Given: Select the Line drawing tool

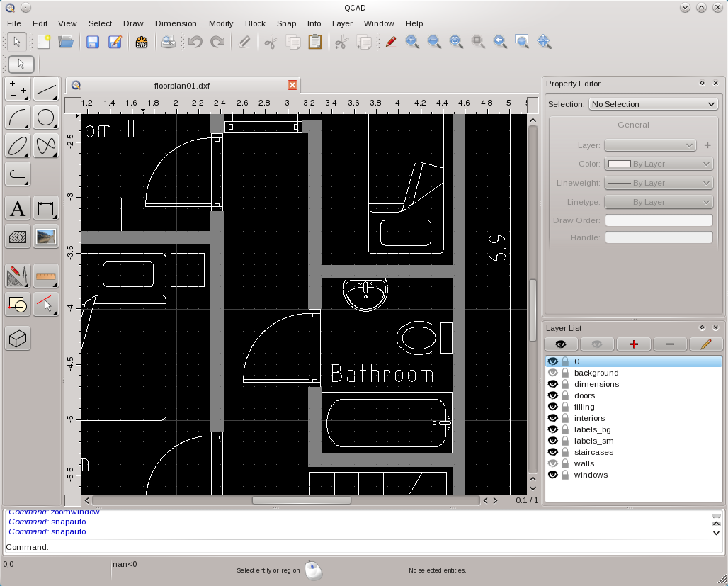Looking at the screenshot, I should click(x=45, y=89).
